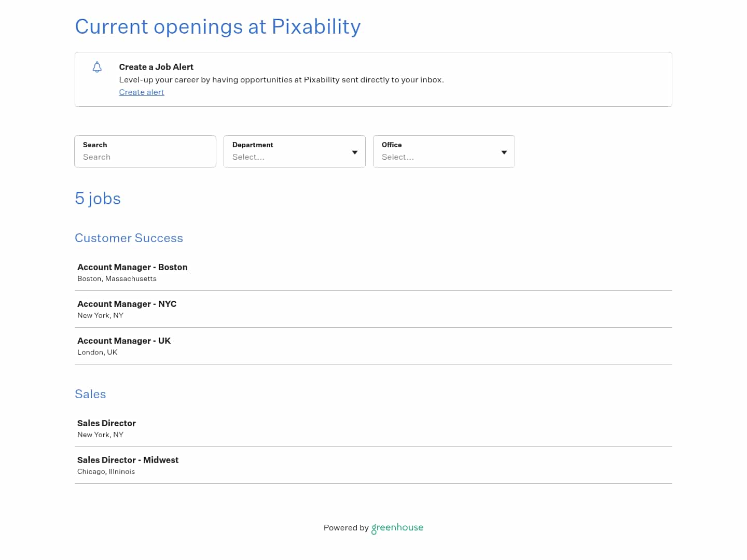
Task: Follow the 'Create alert' link
Action: [142, 92]
